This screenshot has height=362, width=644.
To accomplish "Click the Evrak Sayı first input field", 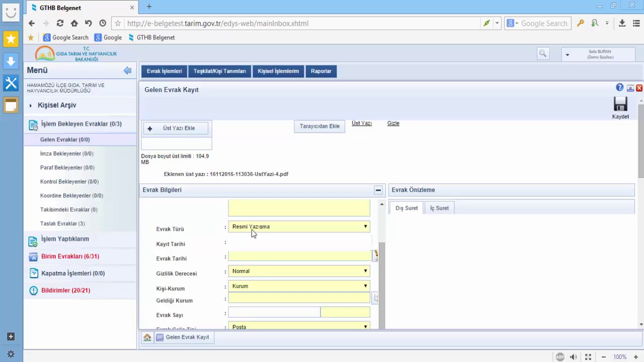I will click(274, 313).
